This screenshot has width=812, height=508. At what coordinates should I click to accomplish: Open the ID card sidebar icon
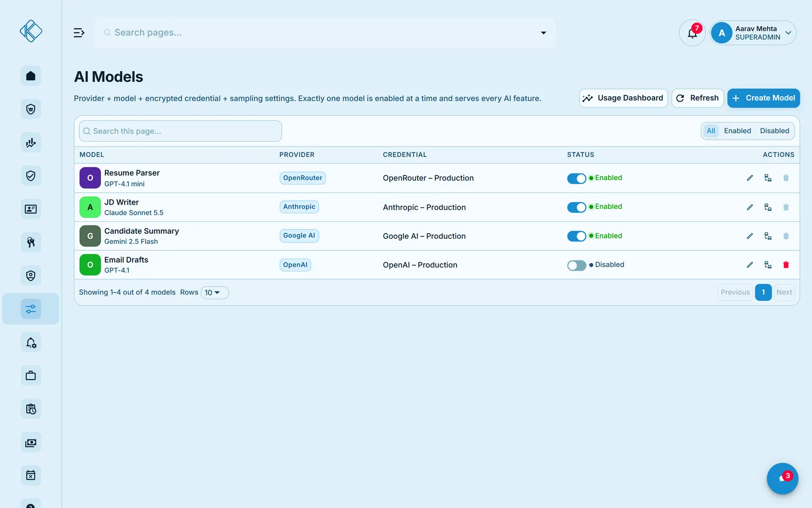coord(31,209)
